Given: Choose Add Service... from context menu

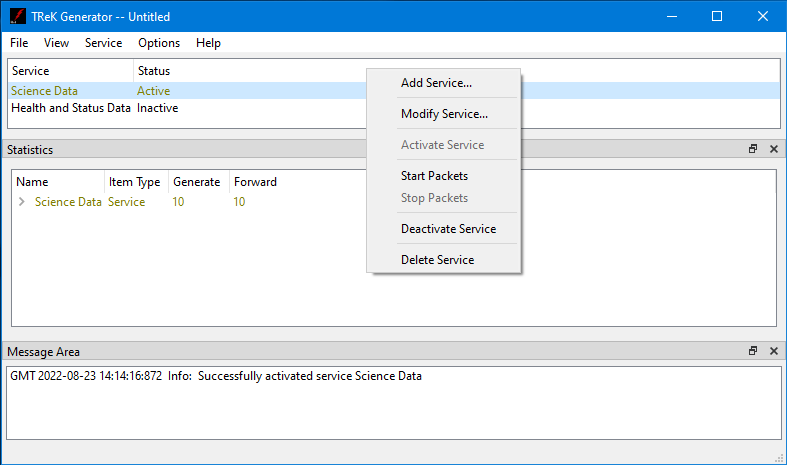Looking at the screenshot, I should pos(436,83).
